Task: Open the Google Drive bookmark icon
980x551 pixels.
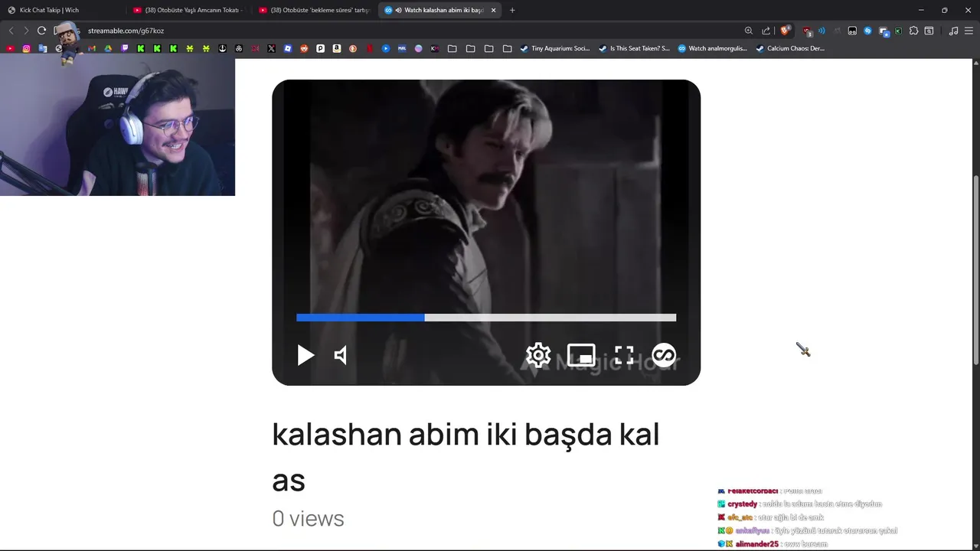Action: pos(108,48)
